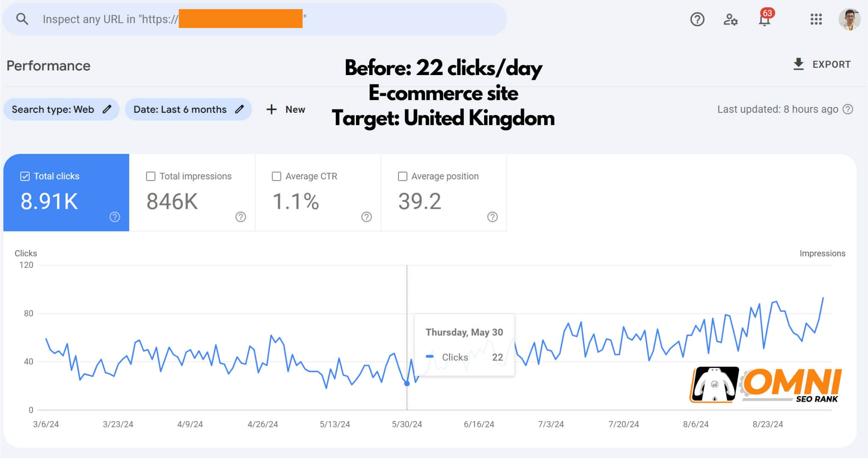Viewport: 868px width, 458px height.
Task: Uncheck the Total clicks checkbox
Action: pyautogui.click(x=25, y=176)
